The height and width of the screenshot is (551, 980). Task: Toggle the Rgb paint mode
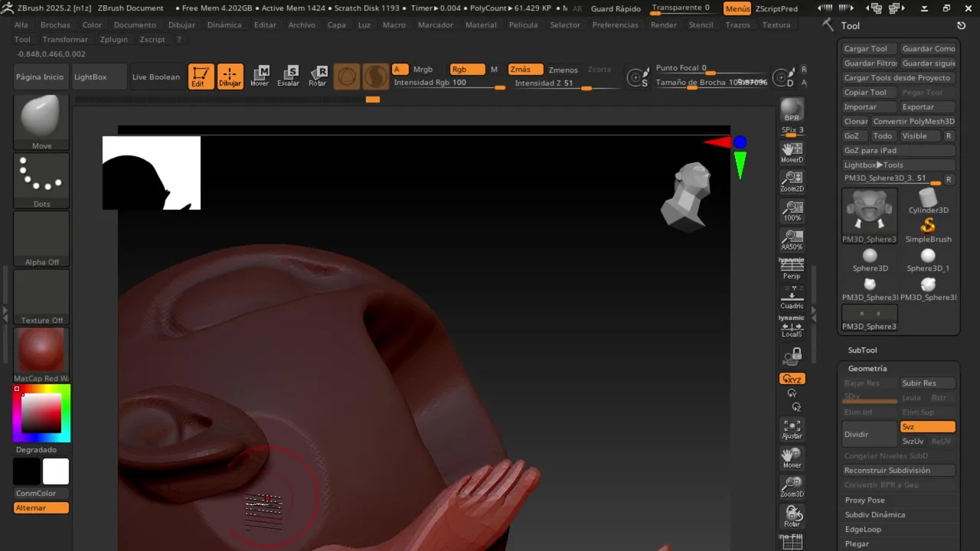point(467,69)
